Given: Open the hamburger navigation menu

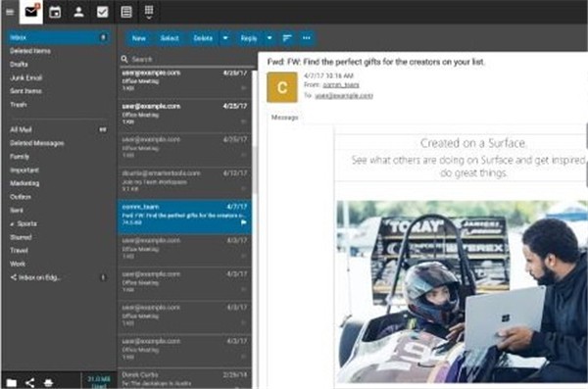Looking at the screenshot, I should pyautogui.click(x=10, y=12).
